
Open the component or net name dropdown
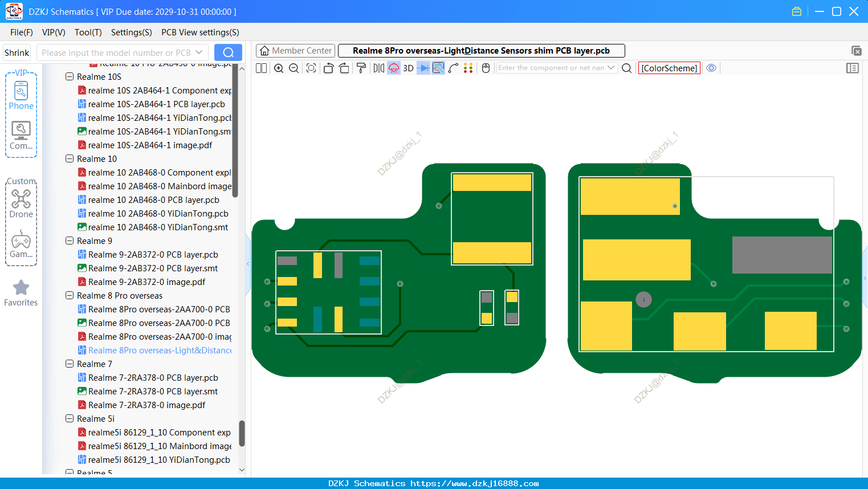(x=612, y=68)
